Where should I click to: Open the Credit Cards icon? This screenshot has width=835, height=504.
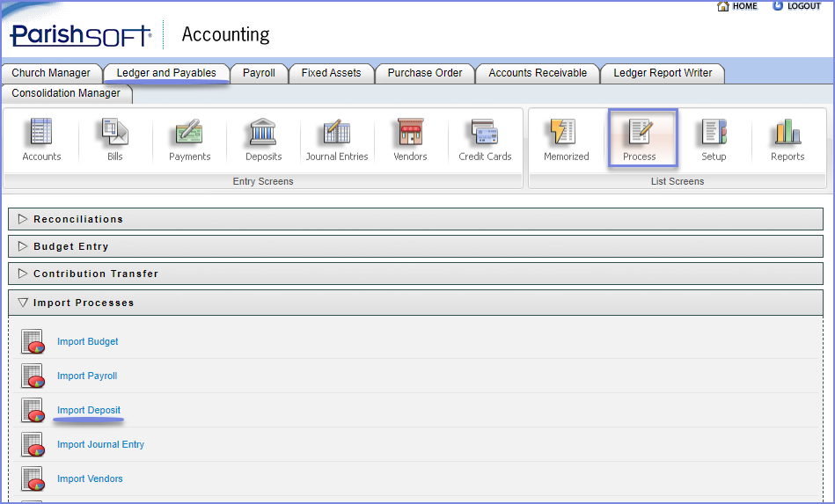click(485, 132)
